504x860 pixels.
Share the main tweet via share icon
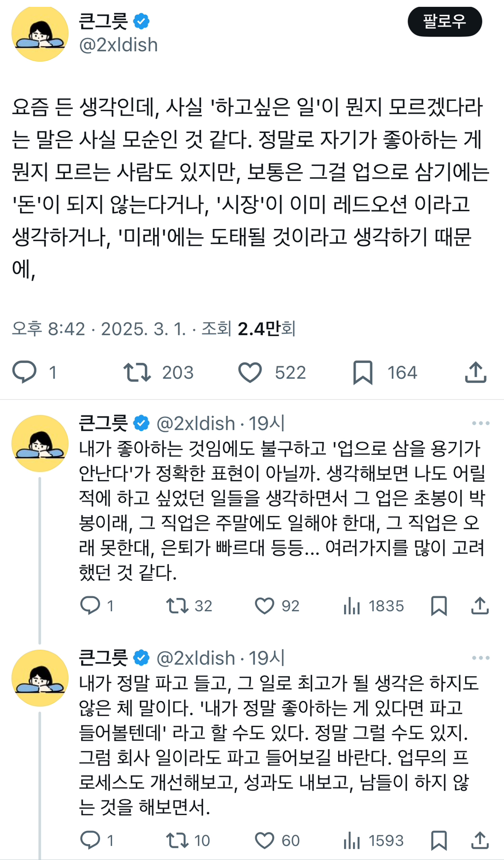[x=475, y=372]
